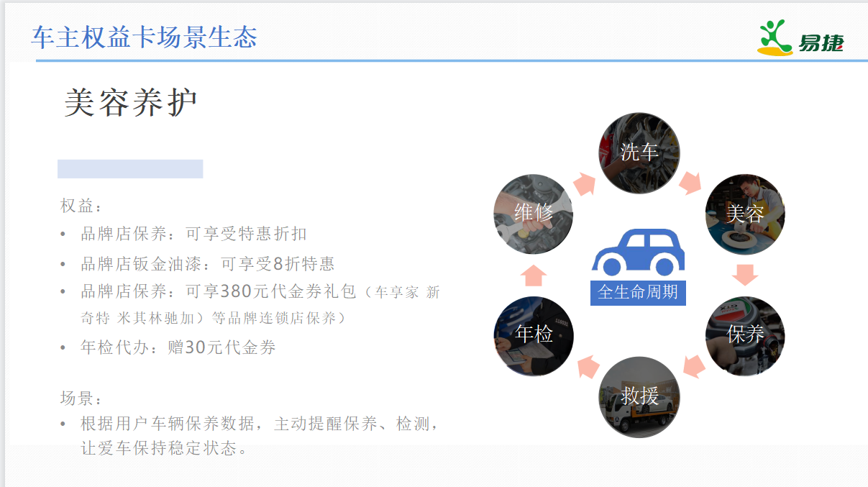Click the 易捷 logo in top corner
The height and width of the screenshot is (487, 868).
[x=801, y=38]
